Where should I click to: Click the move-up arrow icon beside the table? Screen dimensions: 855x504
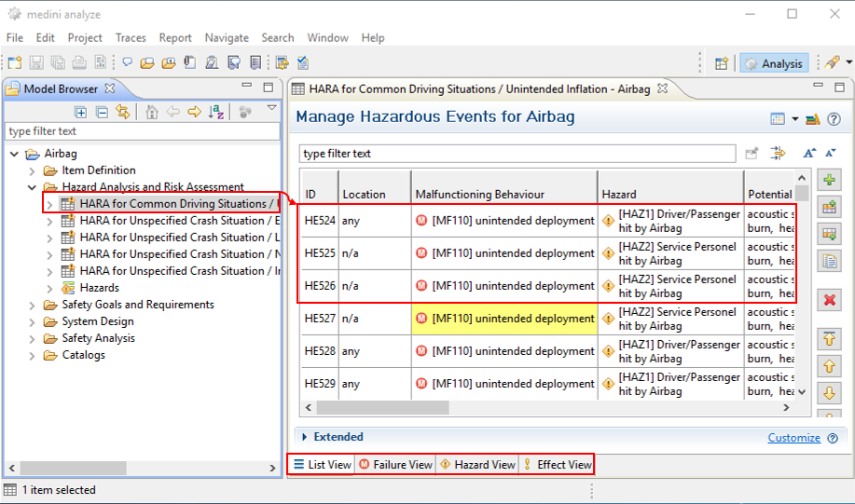828,365
